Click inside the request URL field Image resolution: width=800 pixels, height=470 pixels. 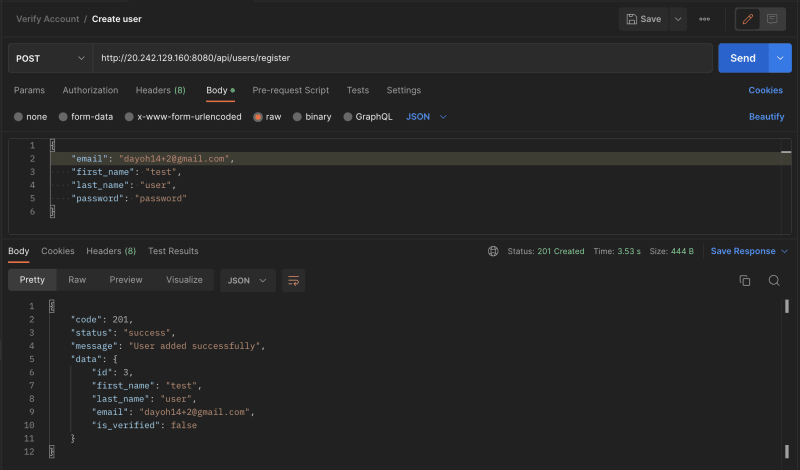pos(402,58)
